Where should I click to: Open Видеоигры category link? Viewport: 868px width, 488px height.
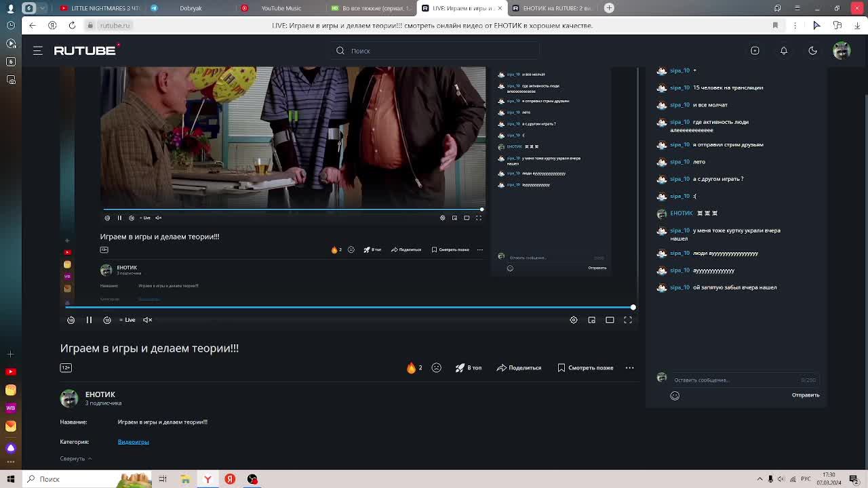point(133,442)
